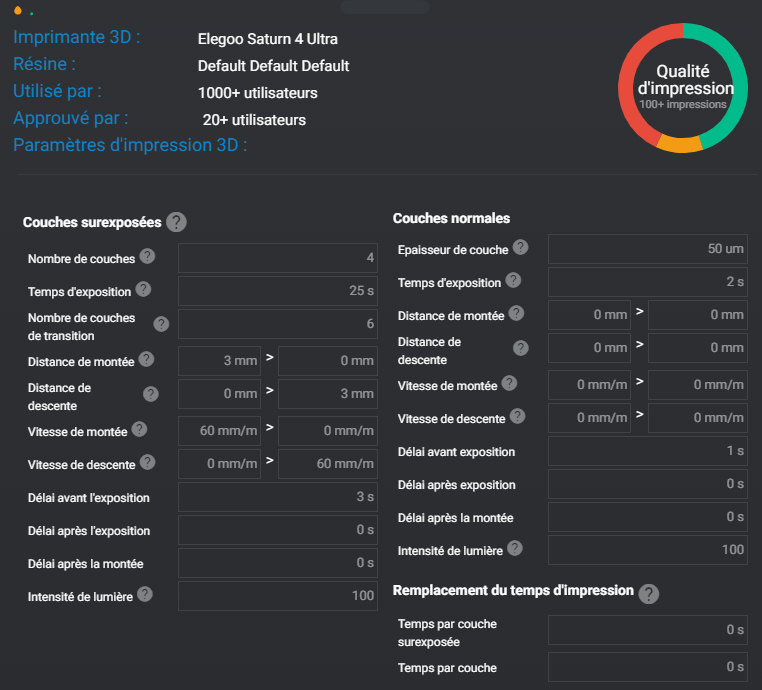The width and height of the screenshot is (762, 690).
Task: Open help for Nombre de couches de transition
Action: pos(160,323)
